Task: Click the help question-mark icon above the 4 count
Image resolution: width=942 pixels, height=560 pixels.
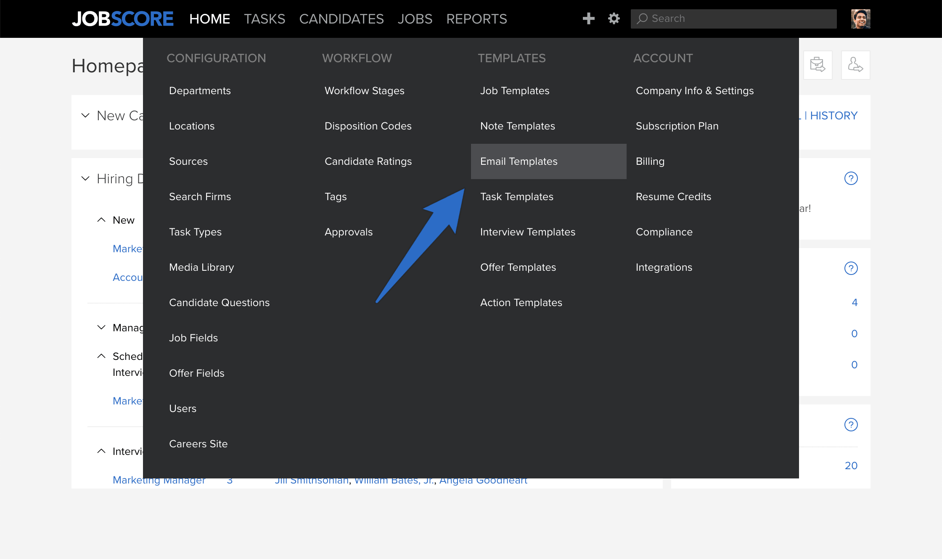Action: click(851, 268)
